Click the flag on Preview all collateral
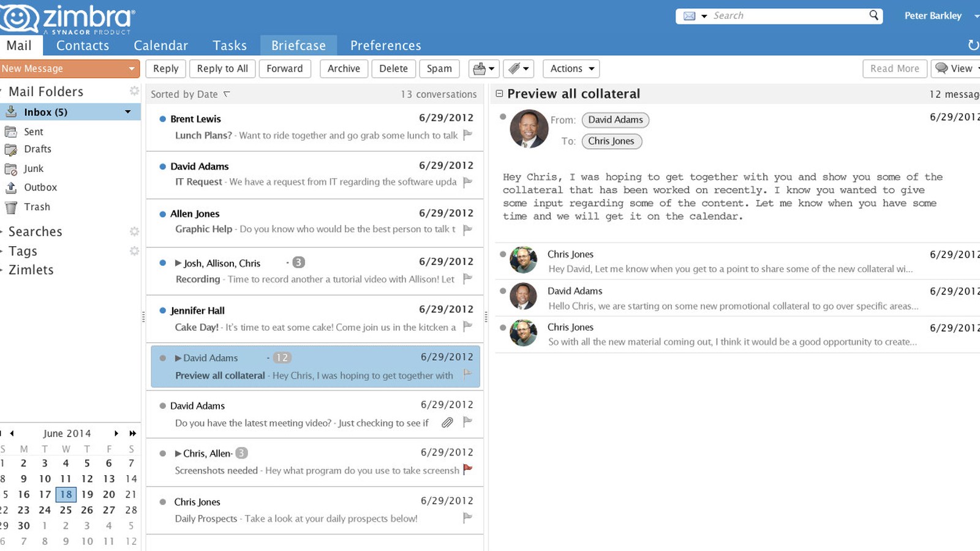 pyautogui.click(x=467, y=374)
